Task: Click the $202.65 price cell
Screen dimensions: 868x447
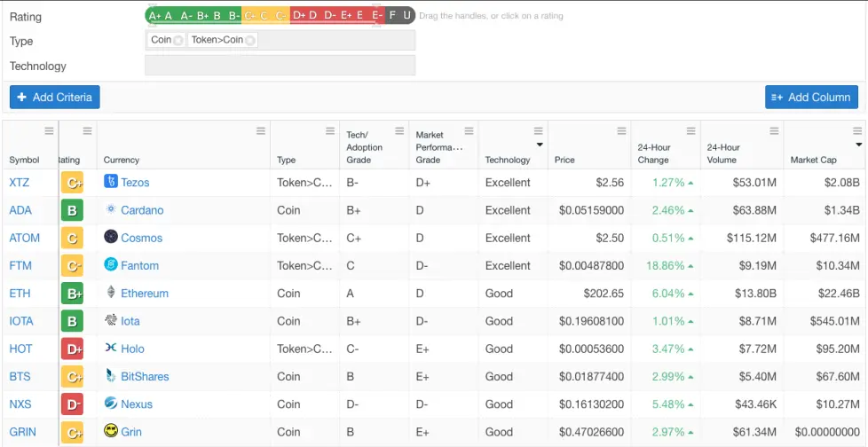Action: click(604, 294)
